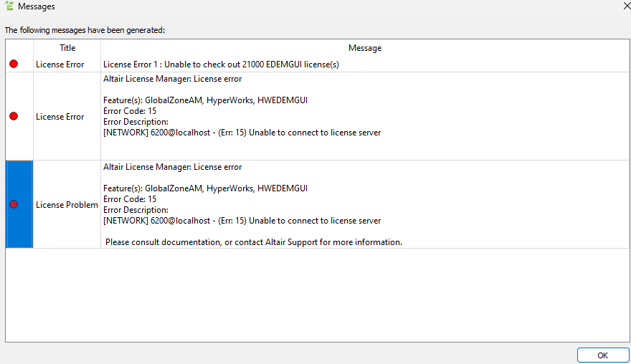Click the Feature(s) line in License Problem message

pyautogui.click(x=205, y=188)
